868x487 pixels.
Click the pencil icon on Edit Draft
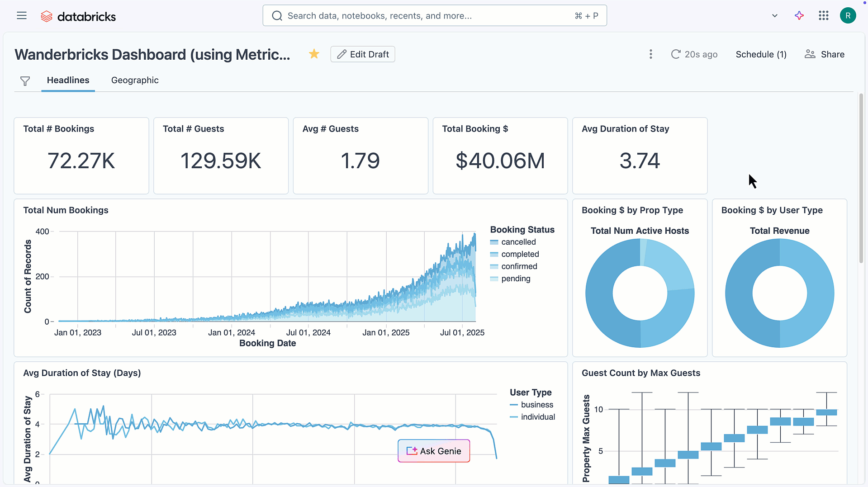pos(342,54)
